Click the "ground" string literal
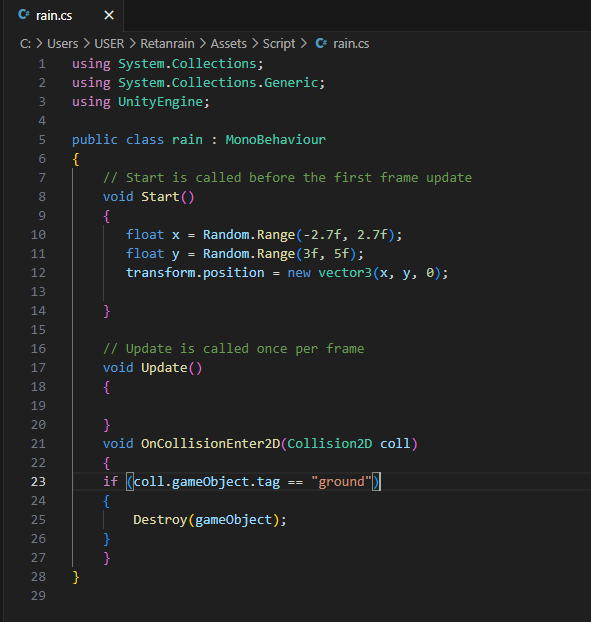This screenshot has height=622, width=591. pyautogui.click(x=341, y=482)
